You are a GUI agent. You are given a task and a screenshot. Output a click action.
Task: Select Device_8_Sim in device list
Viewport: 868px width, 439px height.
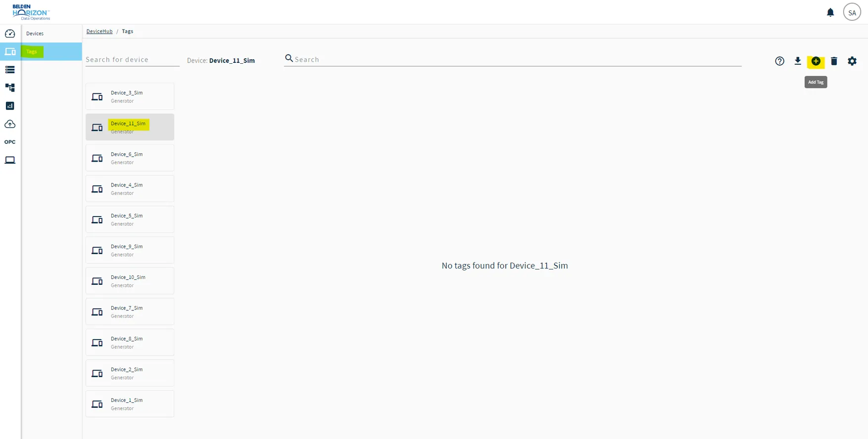click(130, 342)
